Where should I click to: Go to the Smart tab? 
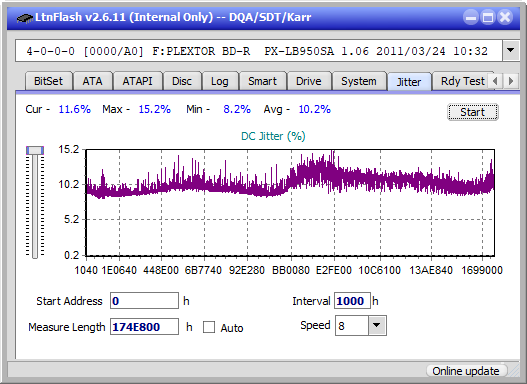pos(262,81)
